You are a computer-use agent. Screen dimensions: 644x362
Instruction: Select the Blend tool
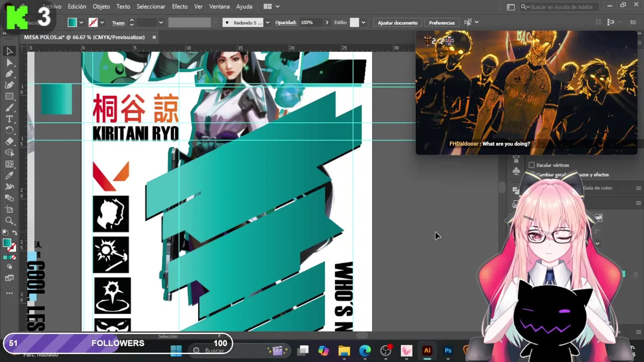(9, 198)
